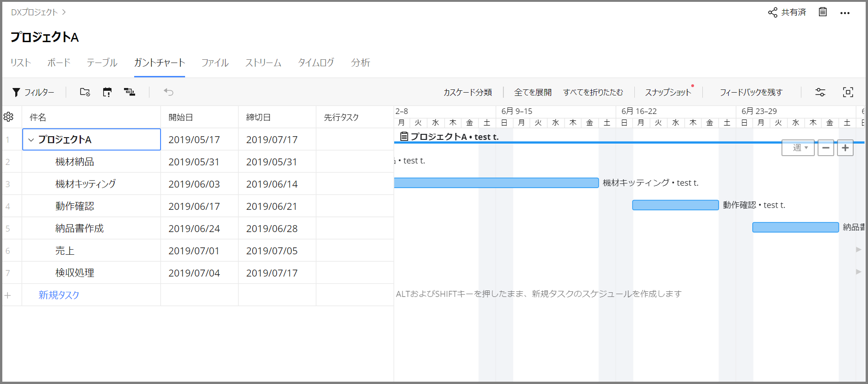This screenshot has width=868, height=384.
Task: Open the three-dot more options menu
Action: (x=845, y=13)
